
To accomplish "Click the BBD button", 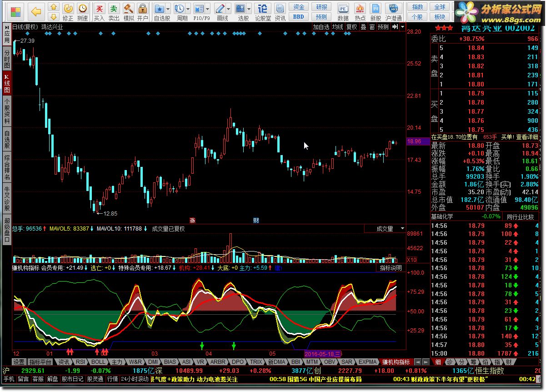I will coord(299,17).
